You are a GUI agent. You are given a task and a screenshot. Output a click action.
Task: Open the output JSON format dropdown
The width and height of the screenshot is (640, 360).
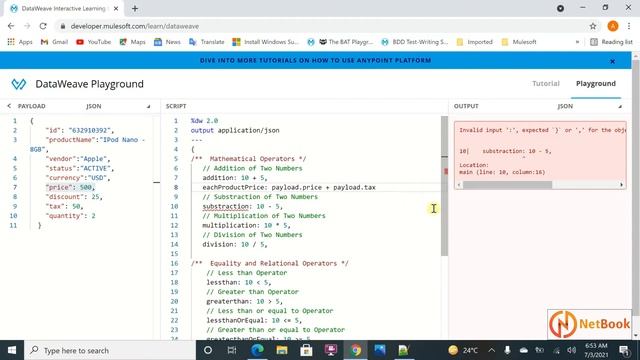[589, 106]
